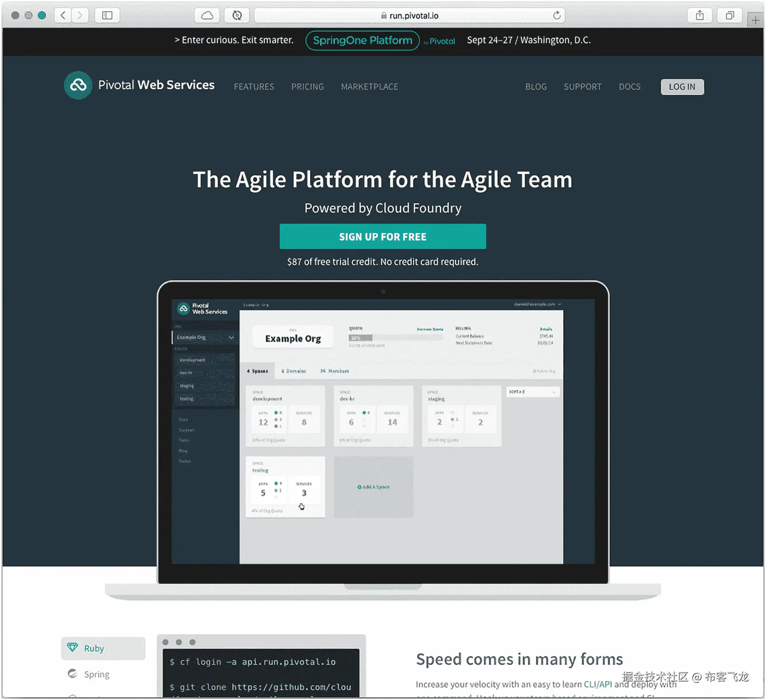Viewport: 766px width, 700px height.
Task: Open the staging space card
Action: 461,416
